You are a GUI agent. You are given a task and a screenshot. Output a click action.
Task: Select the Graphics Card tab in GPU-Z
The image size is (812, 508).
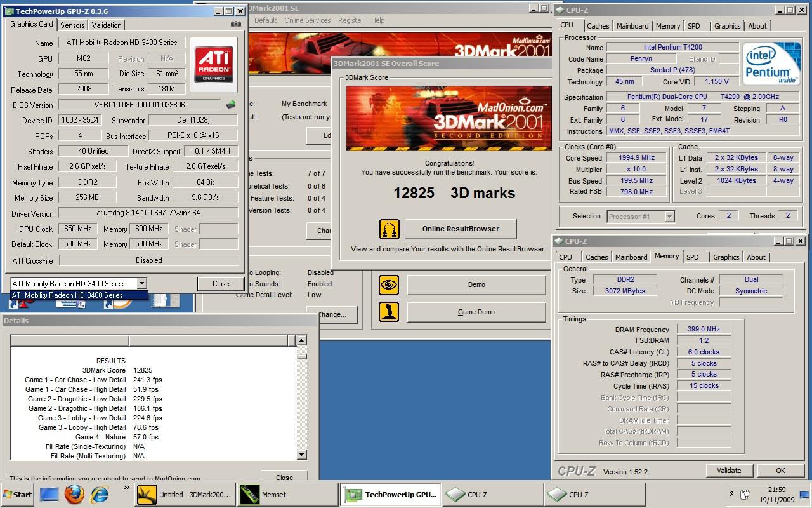[x=32, y=24]
